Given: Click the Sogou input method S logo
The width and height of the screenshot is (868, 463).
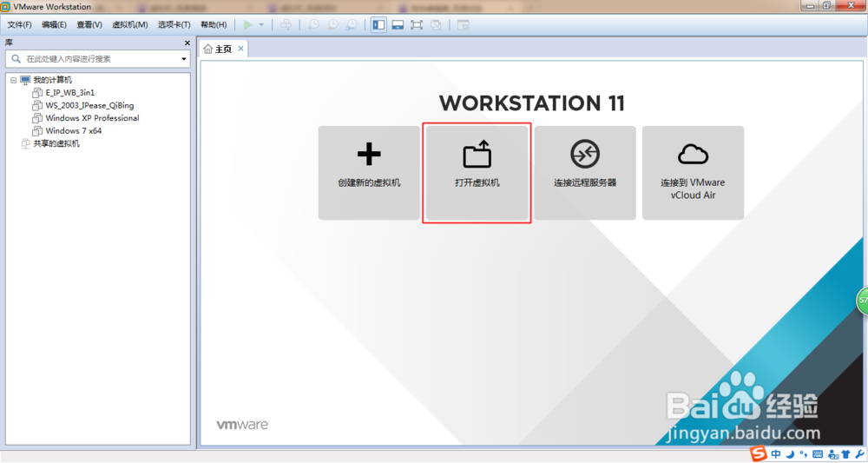Looking at the screenshot, I should pyautogui.click(x=759, y=454).
